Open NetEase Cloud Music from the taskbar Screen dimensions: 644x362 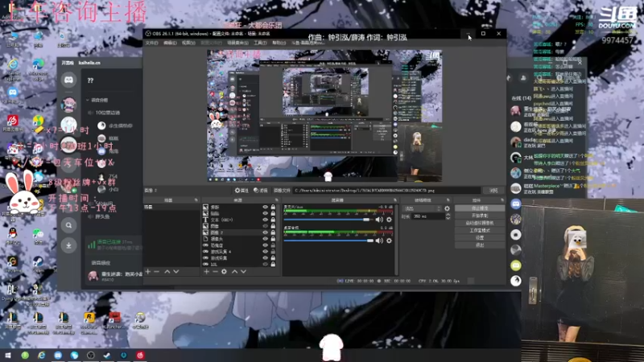140,356
